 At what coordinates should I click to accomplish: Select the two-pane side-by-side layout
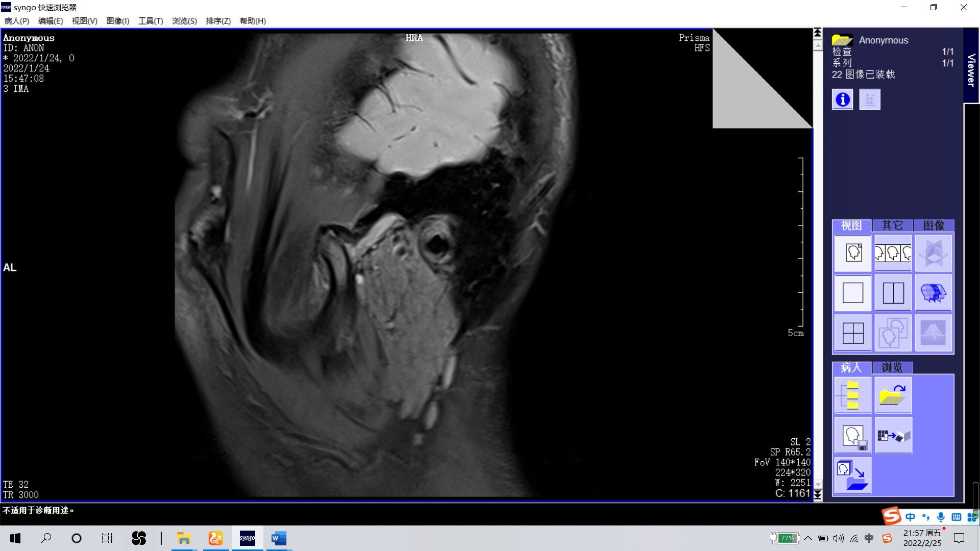[x=893, y=293]
